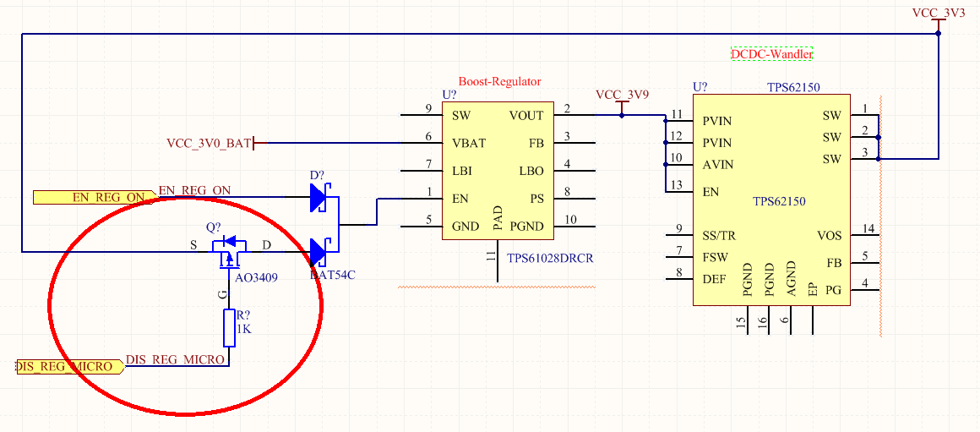
Task: Click the yellow EN_REG_ON port
Action: [95, 198]
